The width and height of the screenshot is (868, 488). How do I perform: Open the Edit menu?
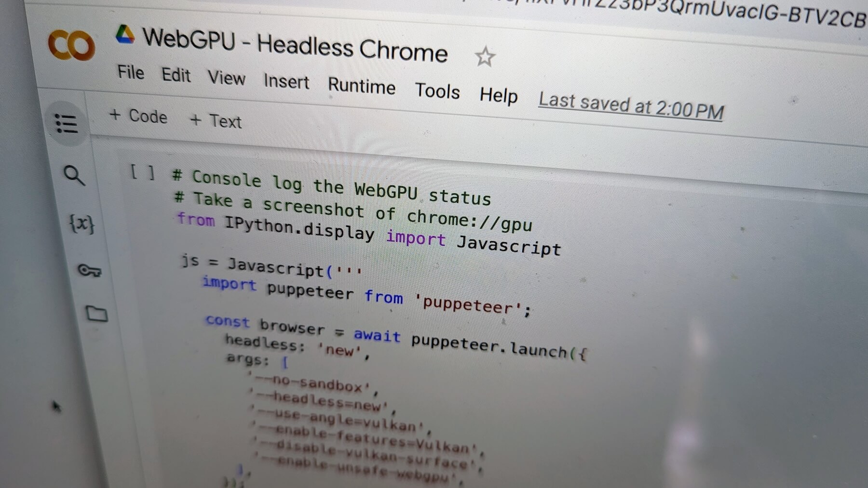tap(176, 76)
